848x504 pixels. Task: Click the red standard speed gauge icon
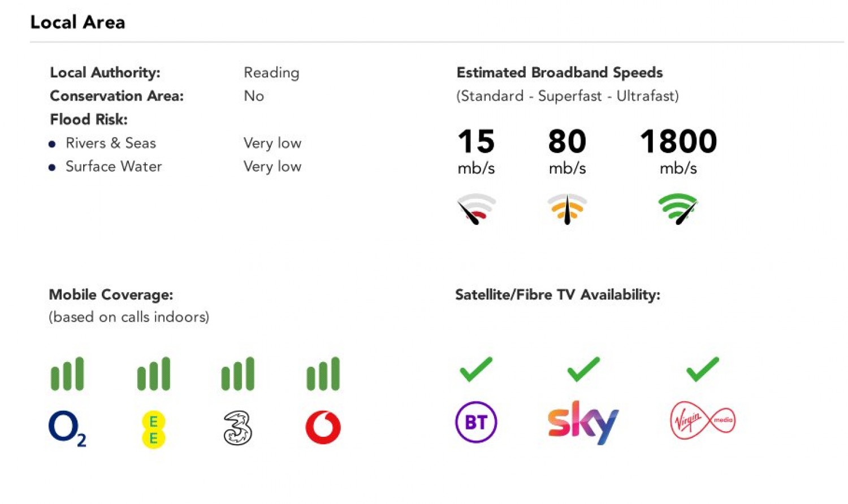tap(476, 208)
